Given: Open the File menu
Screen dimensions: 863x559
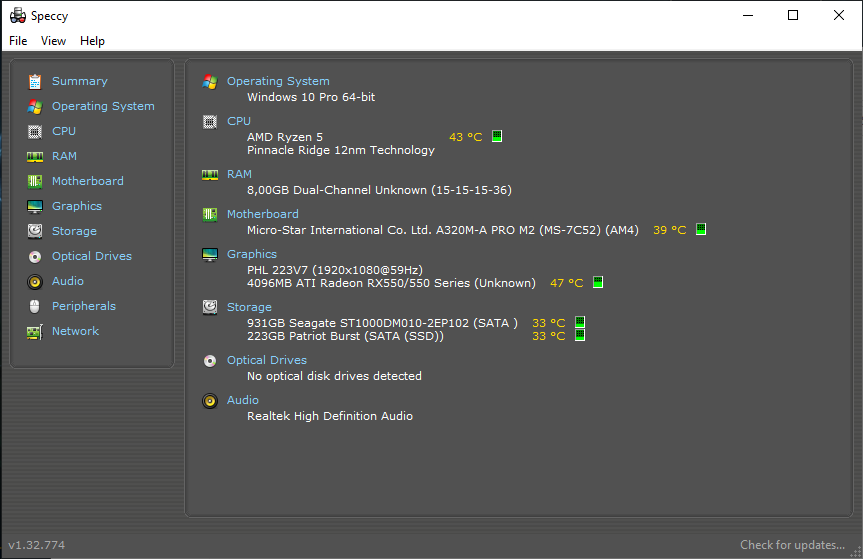Looking at the screenshot, I should pos(18,41).
